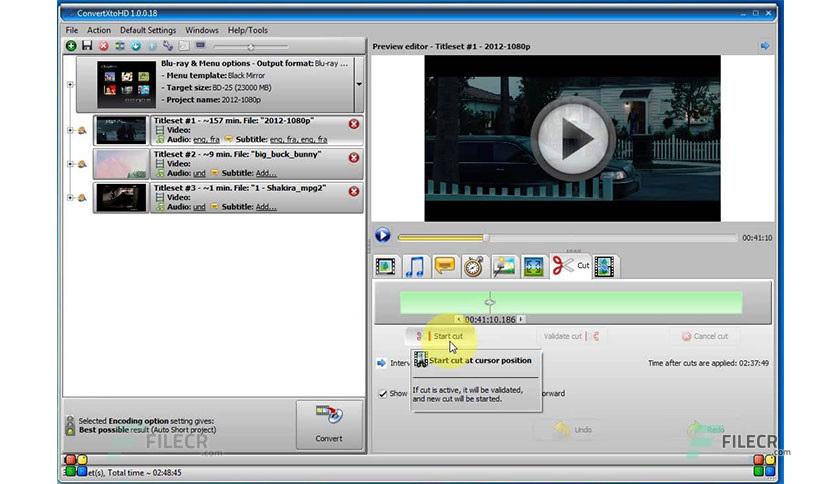Click Titleset #2 audio und link
Image resolution: width=836 pixels, height=484 pixels.
[199, 173]
